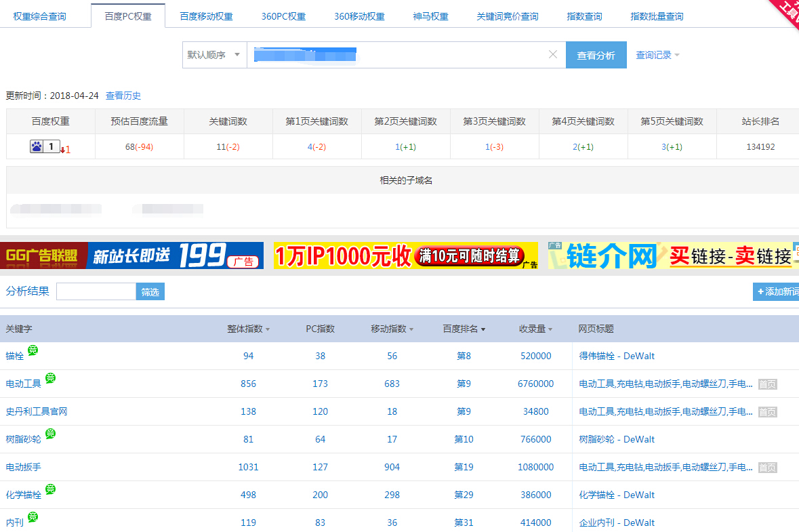The height and width of the screenshot is (532, 799).
Task: Click the 筛选 filter button
Action: point(150,291)
